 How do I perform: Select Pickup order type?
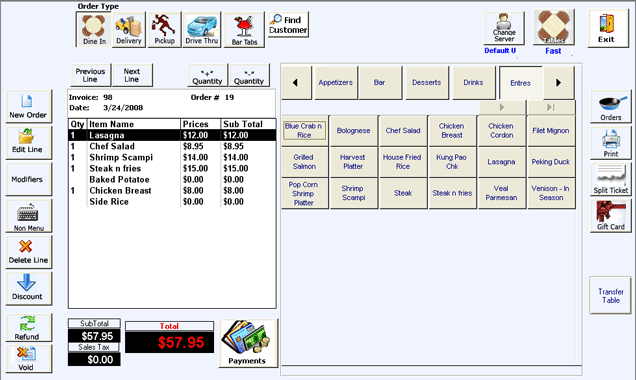[164, 30]
